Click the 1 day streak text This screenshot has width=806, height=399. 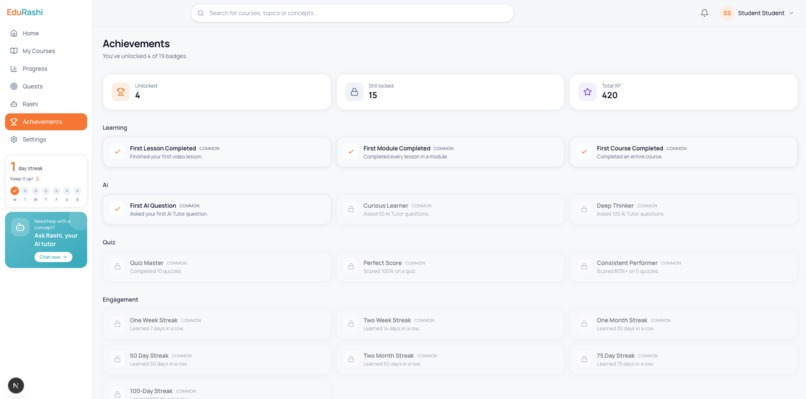27,167
